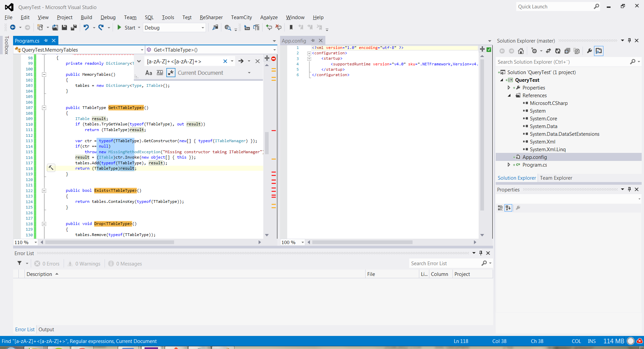Viewport: 644px width, 349px height.
Task: Collapse the Get<TTableType> method outline
Action: click(44, 108)
